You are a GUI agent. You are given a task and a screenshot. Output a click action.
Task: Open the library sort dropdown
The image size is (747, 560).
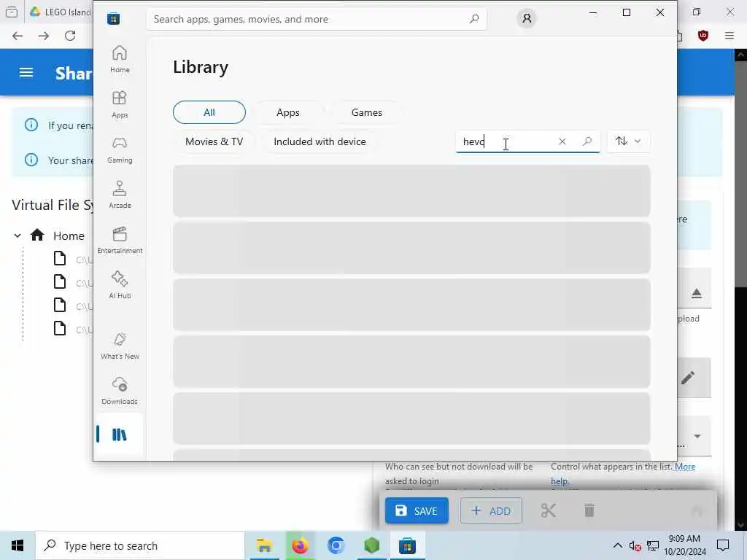tap(628, 141)
